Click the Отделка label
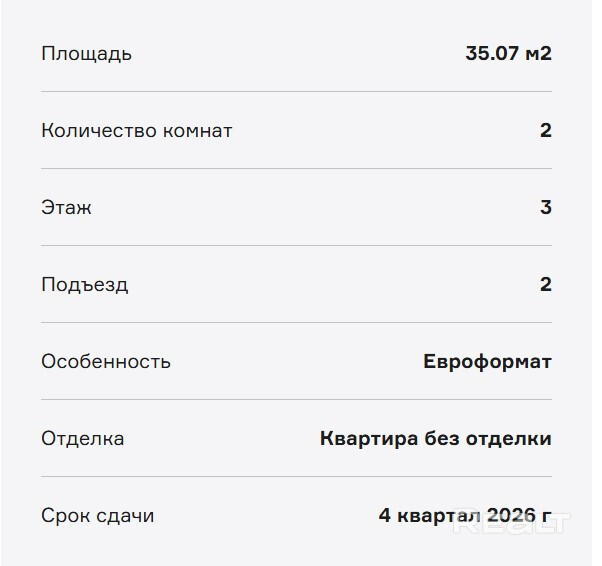Image resolution: width=602 pixels, height=566 pixels. pyautogui.click(x=83, y=439)
